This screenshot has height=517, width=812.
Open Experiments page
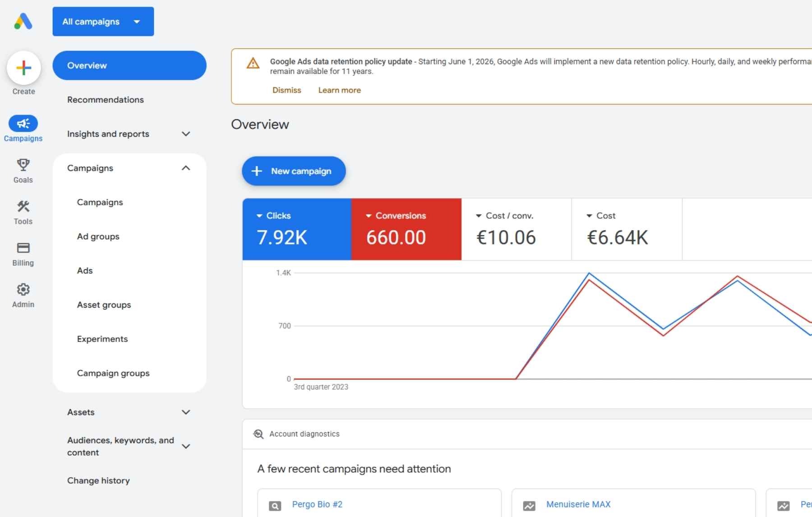[x=102, y=339]
